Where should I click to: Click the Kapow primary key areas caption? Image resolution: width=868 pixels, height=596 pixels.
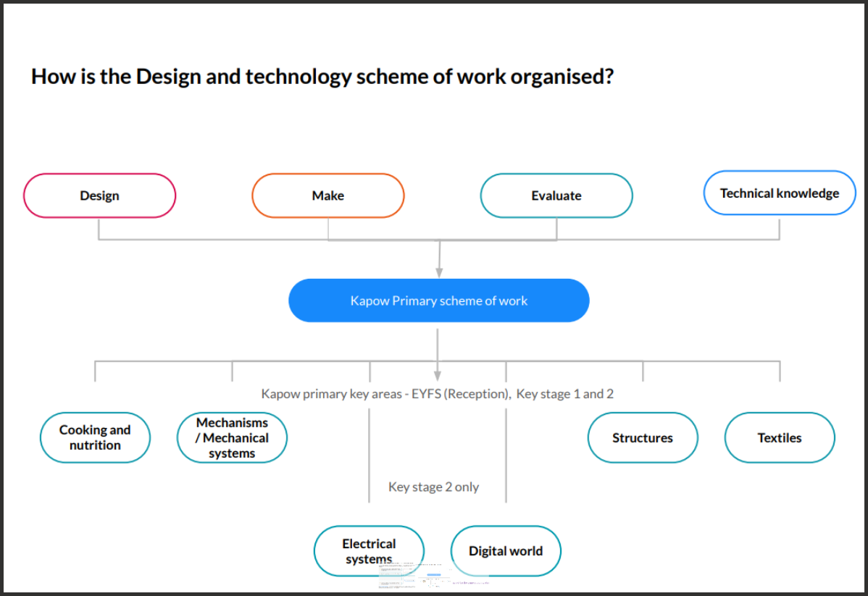pyautogui.click(x=438, y=394)
